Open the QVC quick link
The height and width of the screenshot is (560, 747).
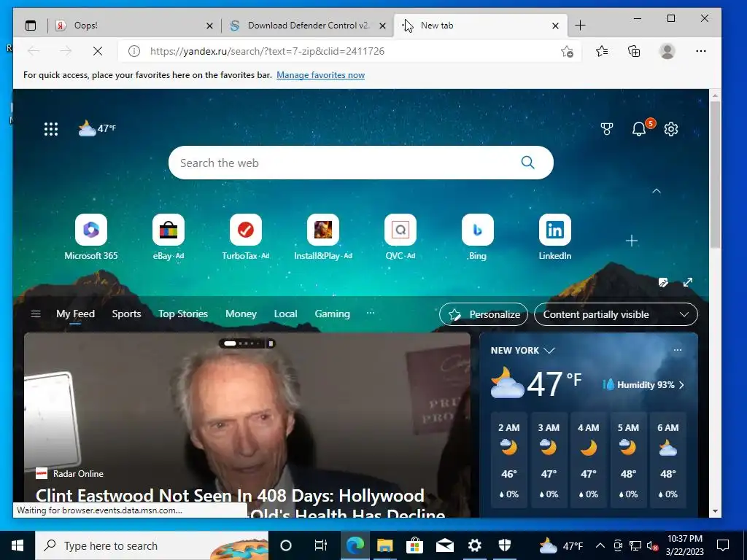[400, 237]
